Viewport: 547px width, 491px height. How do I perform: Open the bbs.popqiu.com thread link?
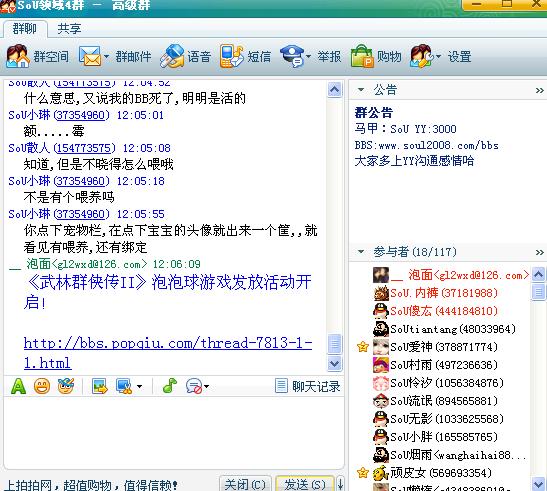[168, 353]
